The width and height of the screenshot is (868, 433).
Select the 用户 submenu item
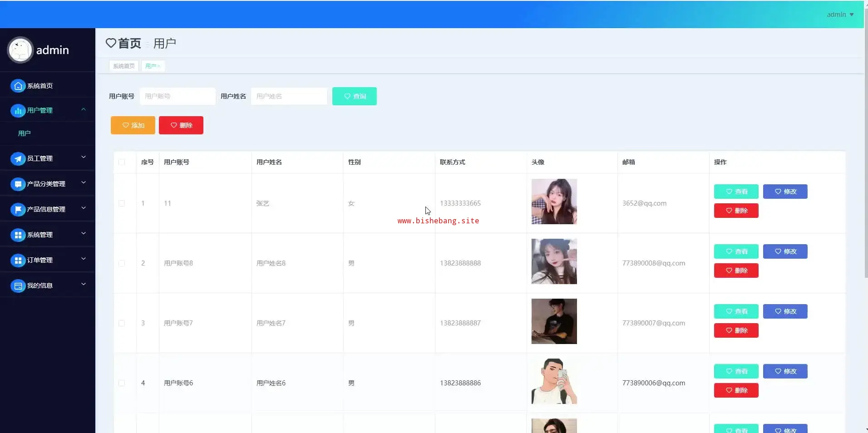pyautogui.click(x=48, y=133)
